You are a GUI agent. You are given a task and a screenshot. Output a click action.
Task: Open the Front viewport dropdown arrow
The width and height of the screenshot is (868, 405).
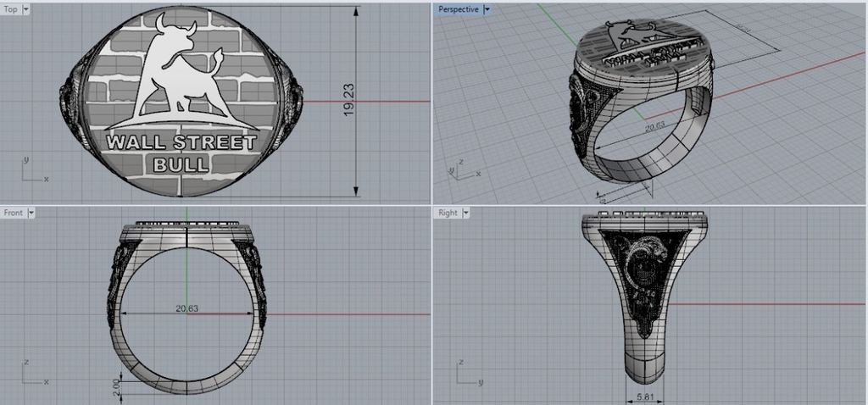[31, 213]
